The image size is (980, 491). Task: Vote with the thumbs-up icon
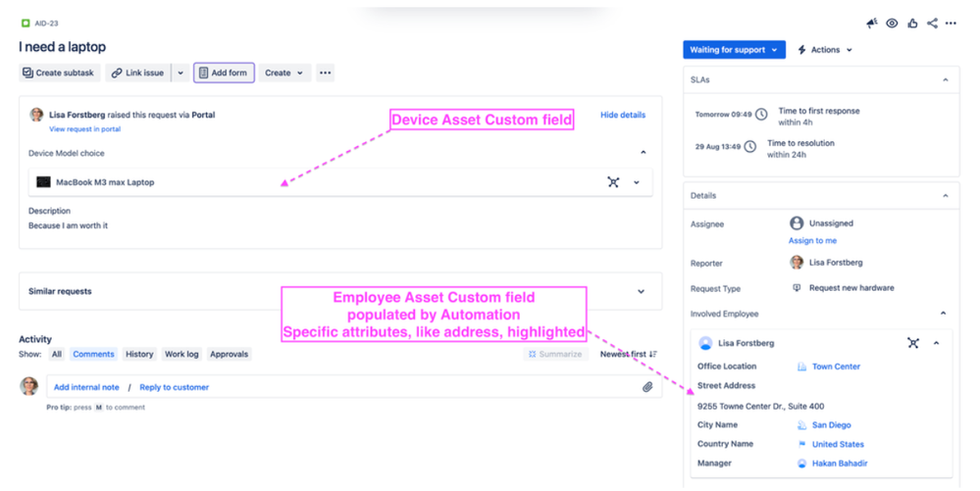[x=912, y=24]
